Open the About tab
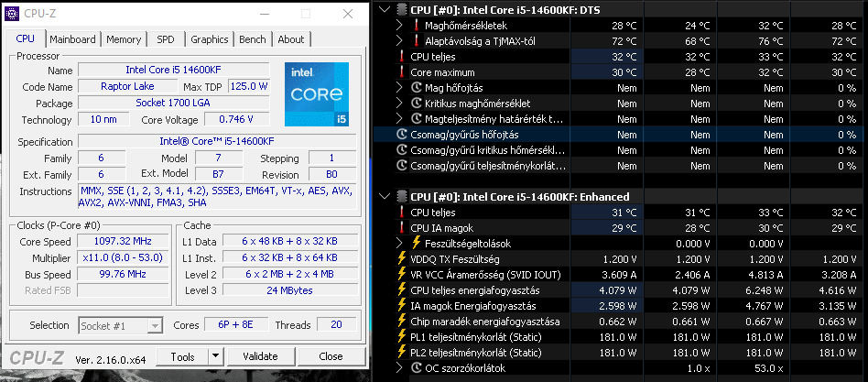 (291, 39)
